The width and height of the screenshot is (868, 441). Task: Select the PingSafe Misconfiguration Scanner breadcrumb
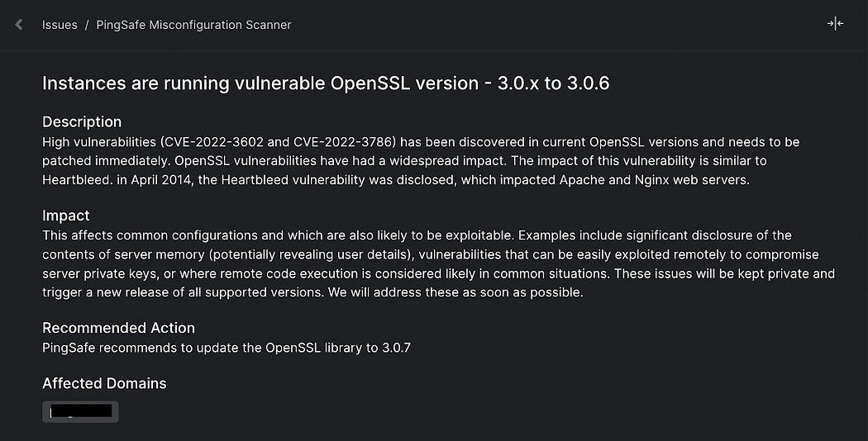[x=193, y=25]
